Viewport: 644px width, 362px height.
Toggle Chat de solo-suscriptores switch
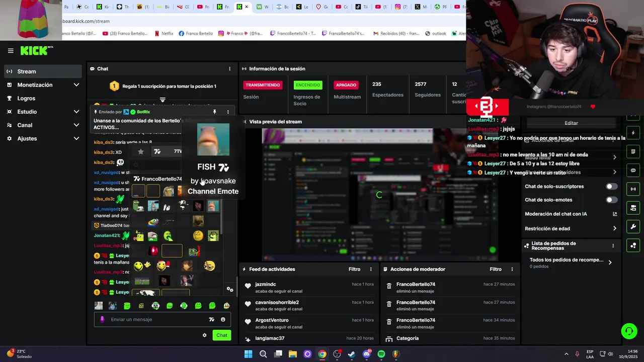click(611, 187)
